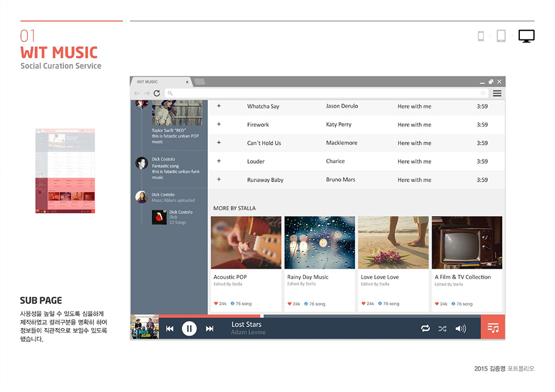Bookmark page with star icon

pyautogui.click(x=483, y=93)
